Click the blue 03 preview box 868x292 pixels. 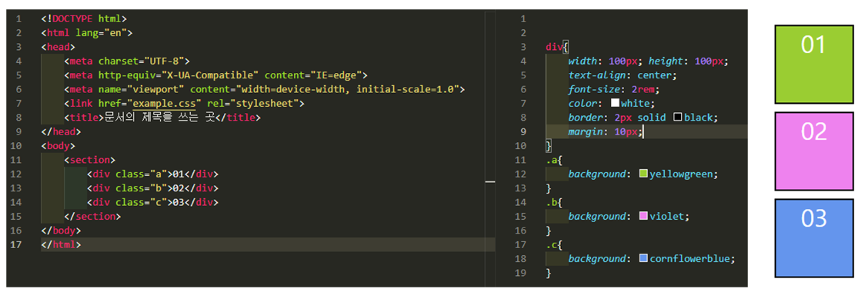(x=814, y=237)
